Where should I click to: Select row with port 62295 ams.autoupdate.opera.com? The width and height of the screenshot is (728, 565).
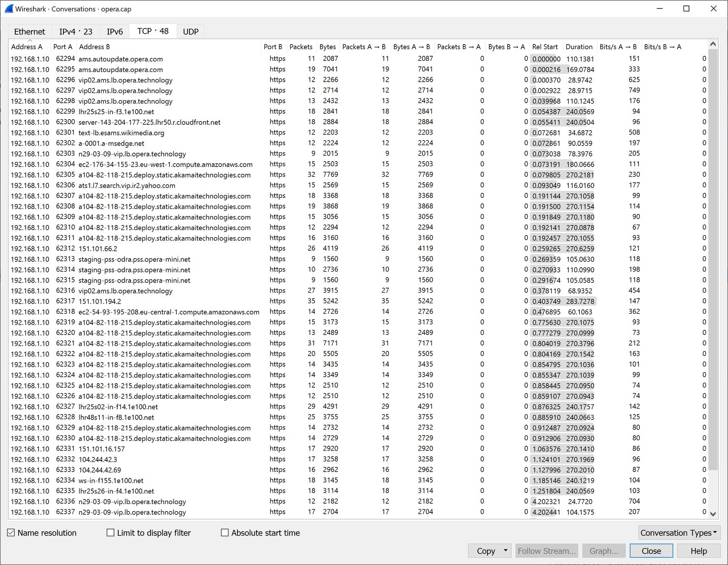[x=358, y=69]
